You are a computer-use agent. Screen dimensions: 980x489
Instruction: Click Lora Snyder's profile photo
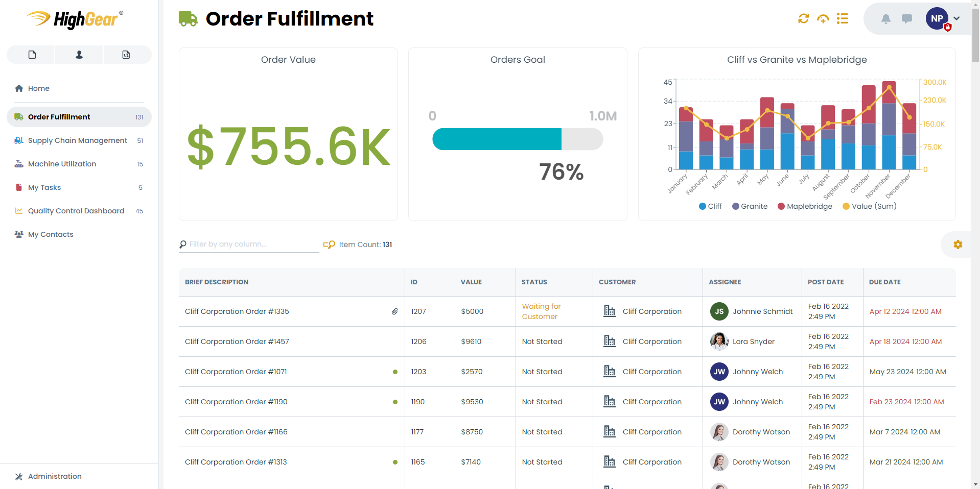point(719,341)
